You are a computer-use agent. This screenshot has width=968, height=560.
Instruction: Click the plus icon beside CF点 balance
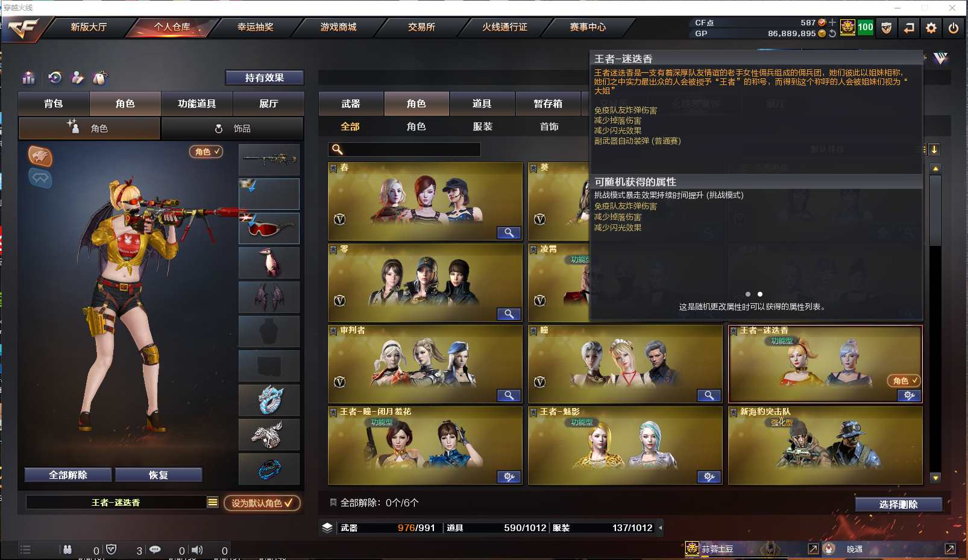coord(832,22)
